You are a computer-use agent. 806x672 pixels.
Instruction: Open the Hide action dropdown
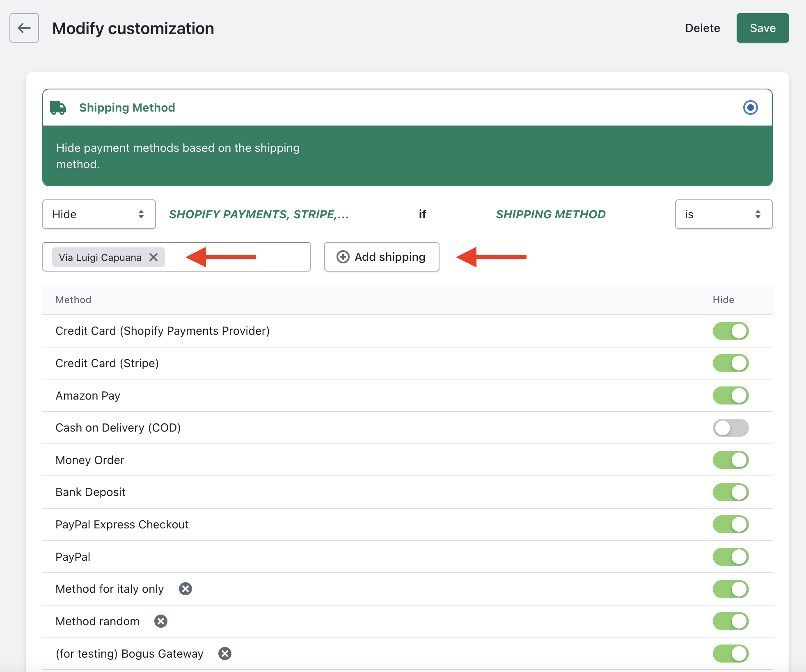click(x=99, y=214)
